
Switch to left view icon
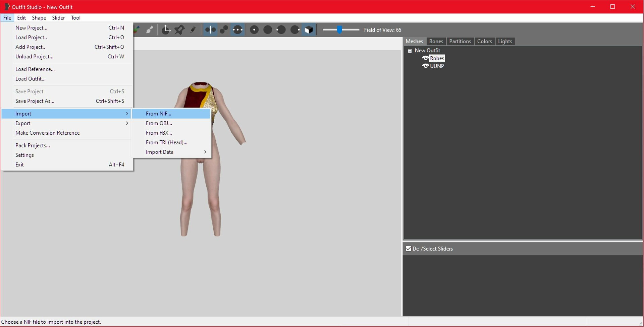pyautogui.click(x=281, y=30)
